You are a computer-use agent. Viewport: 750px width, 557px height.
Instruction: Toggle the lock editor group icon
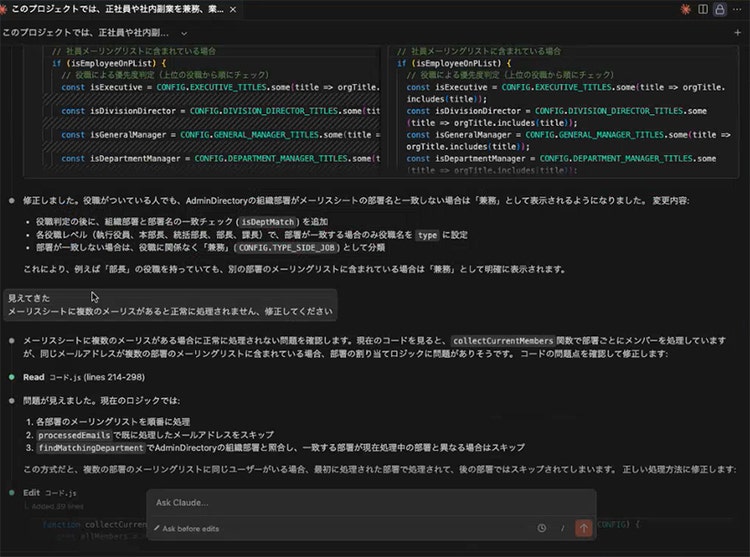719,9
